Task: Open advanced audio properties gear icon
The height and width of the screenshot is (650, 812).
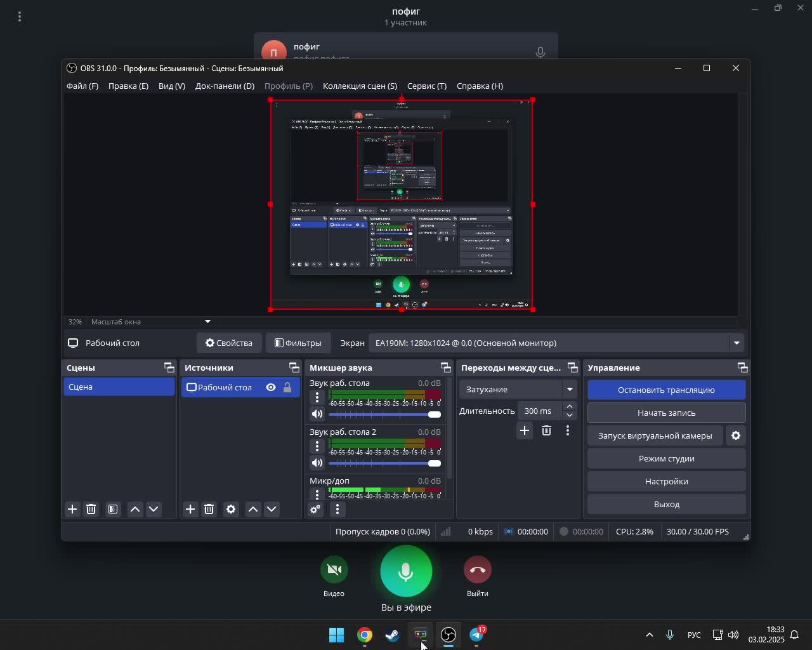Action: pyautogui.click(x=315, y=509)
